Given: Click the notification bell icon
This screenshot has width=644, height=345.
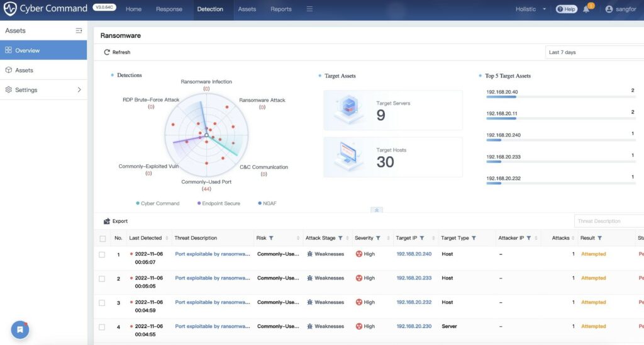Looking at the screenshot, I should [x=586, y=9].
